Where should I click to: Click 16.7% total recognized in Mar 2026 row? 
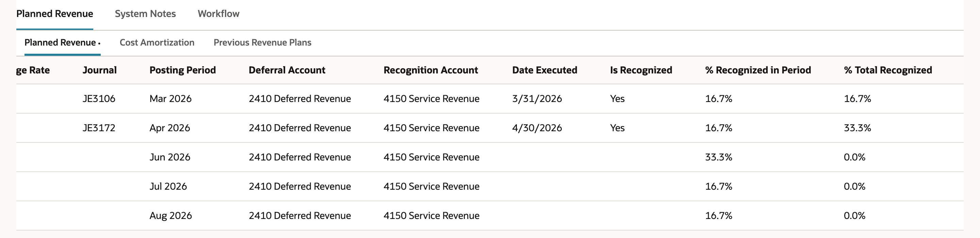pos(857,99)
